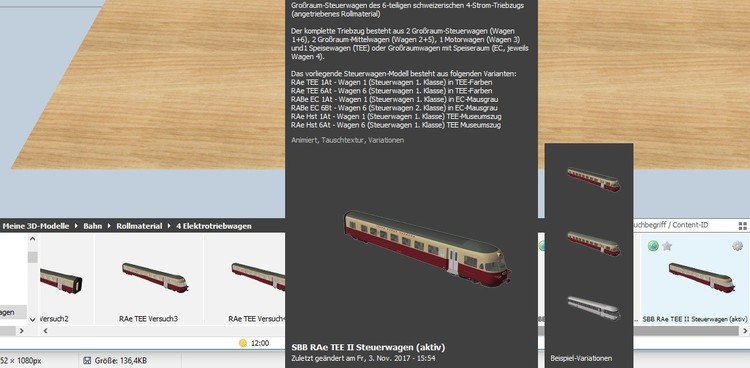The height and width of the screenshot is (368, 750).
Task: Click the sun time-of-day icon
Action: [243, 343]
